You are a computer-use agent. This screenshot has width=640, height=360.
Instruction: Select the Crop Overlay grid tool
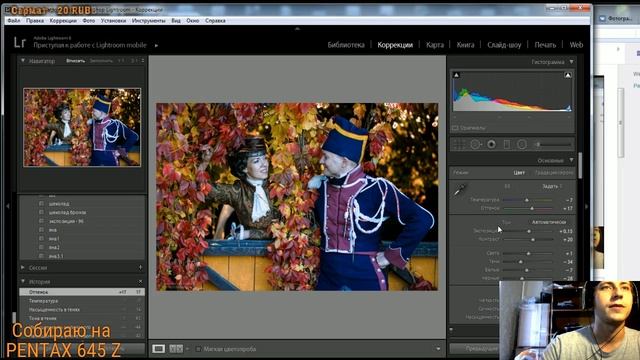tap(459, 144)
